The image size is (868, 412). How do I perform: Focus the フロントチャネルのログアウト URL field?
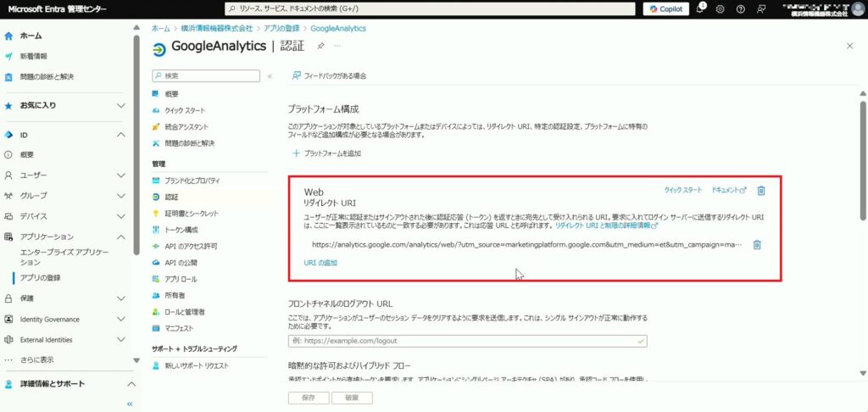point(468,341)
